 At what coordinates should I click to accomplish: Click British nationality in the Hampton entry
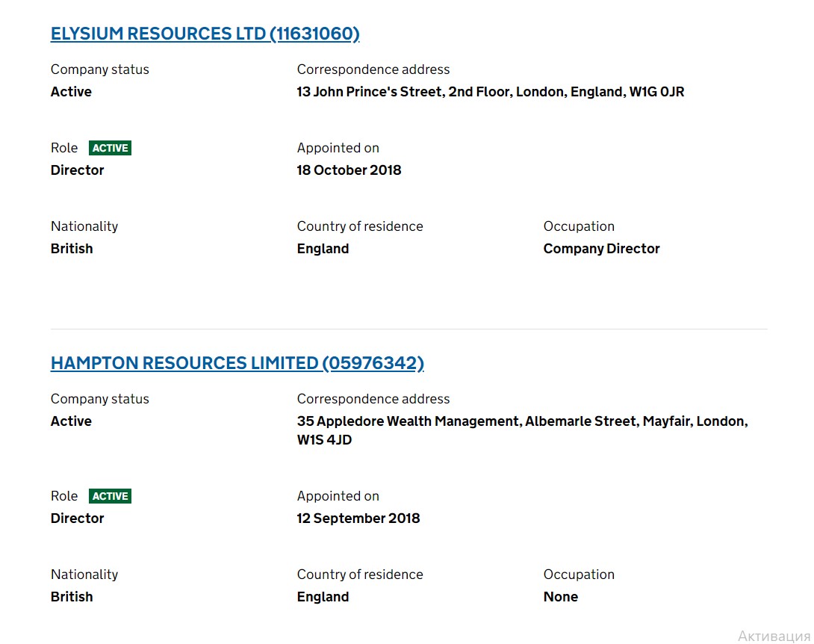click(72, 597)
